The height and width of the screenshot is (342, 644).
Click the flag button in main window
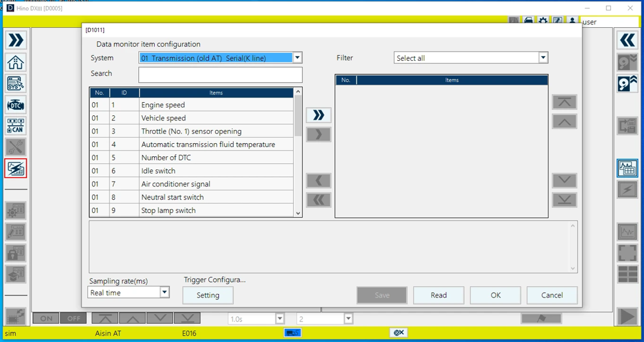(x=541, y=318)
